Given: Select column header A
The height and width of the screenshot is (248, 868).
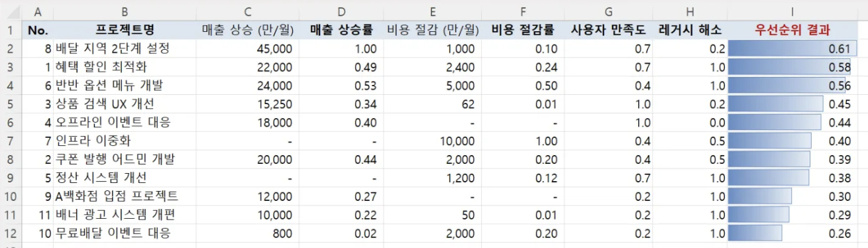Looking at the screenshot, I should (38, 13).
